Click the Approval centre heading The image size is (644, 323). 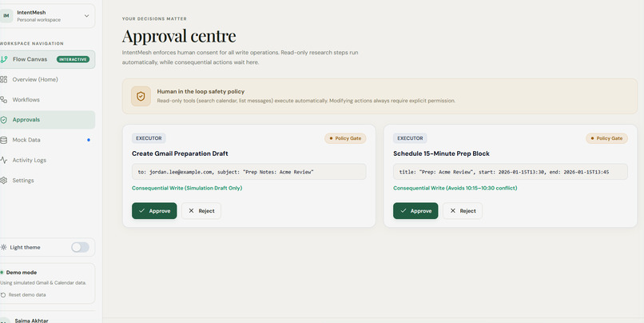click(179, 36)
